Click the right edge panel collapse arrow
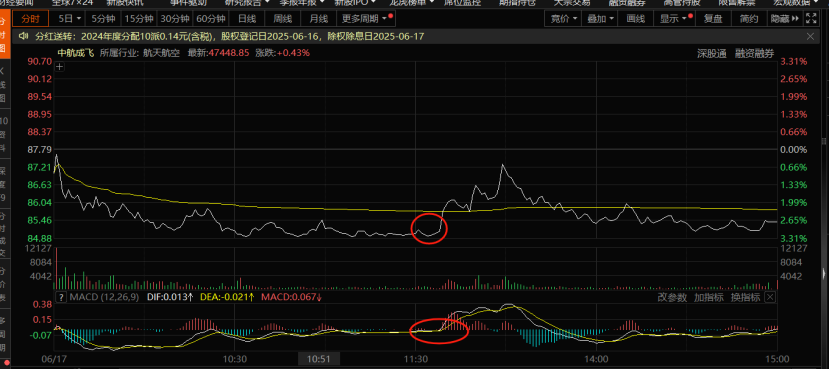The image size is (830, 370). click(x=824, y=274)
